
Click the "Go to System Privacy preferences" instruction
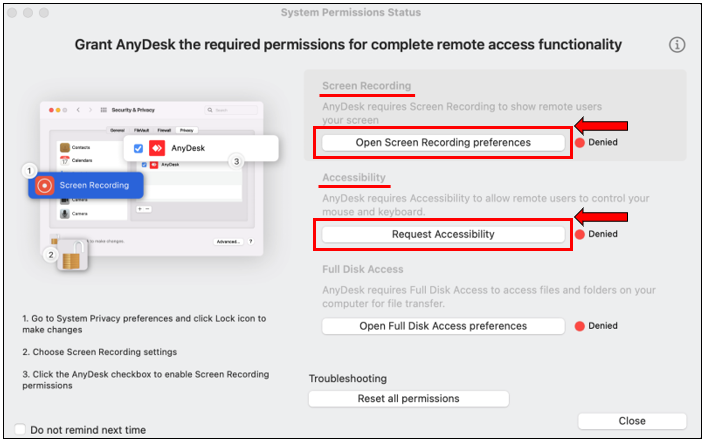[x=144, y=324]
